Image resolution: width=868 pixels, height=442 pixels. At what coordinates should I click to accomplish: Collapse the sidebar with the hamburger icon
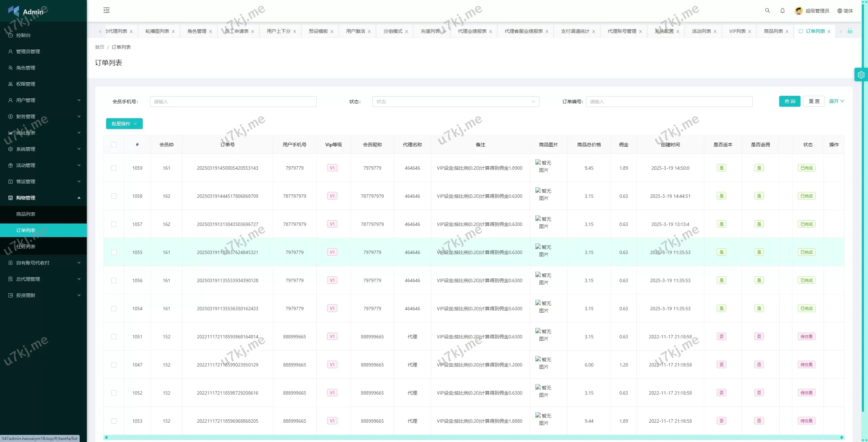[x=106, y=10]
